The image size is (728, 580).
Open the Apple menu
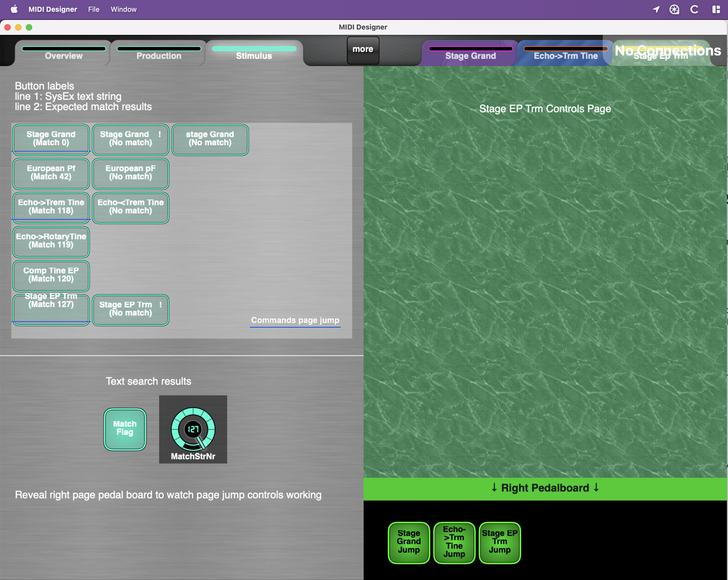click(14, 9)
